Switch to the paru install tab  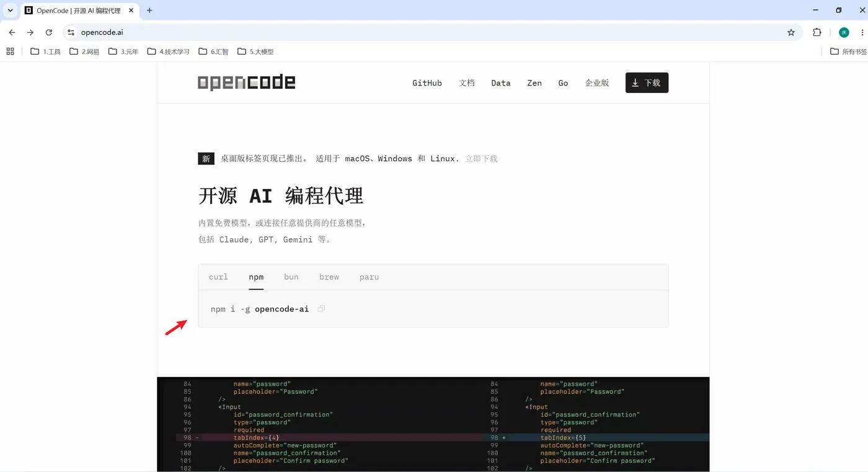(369, 277)
